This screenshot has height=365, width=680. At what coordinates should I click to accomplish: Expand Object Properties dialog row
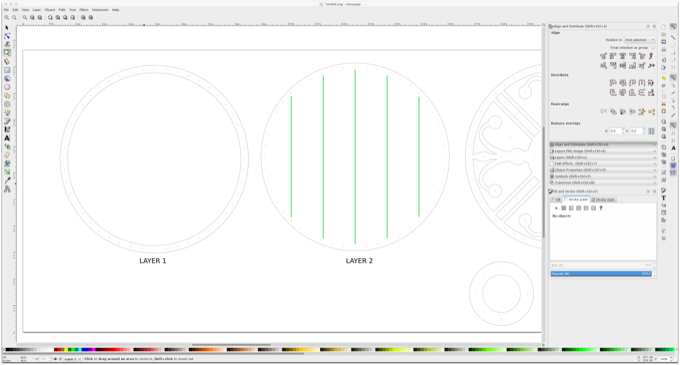pyautogui.click(x=603, y=170)
